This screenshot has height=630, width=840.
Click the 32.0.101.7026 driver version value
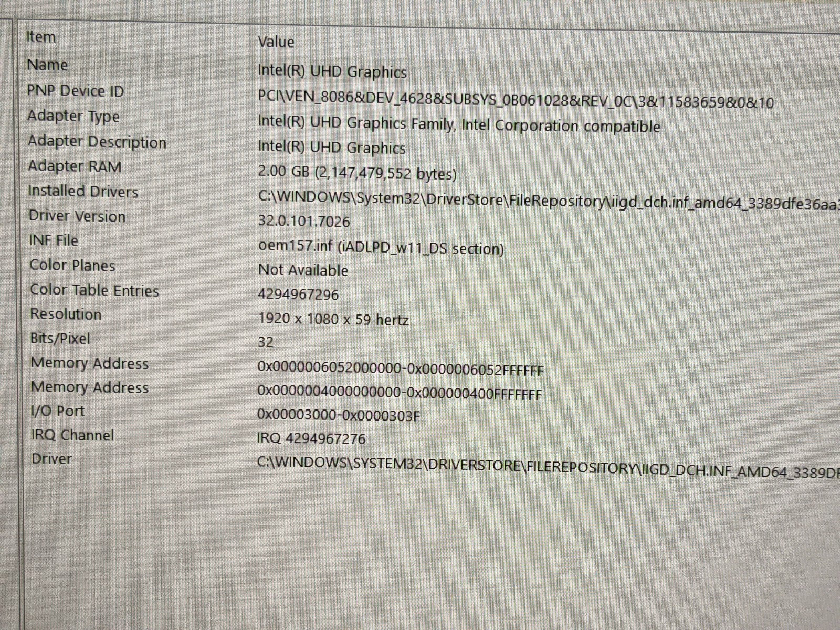(x=304, y=222)
